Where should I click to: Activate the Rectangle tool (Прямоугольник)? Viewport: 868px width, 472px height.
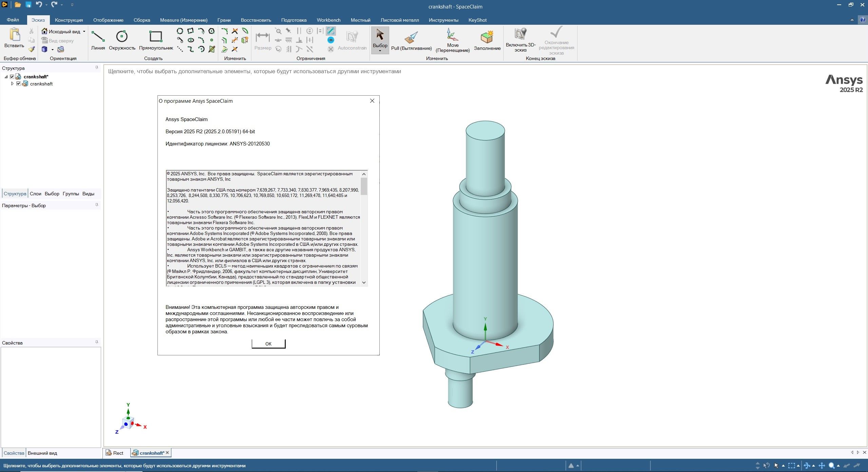[155, 40]
